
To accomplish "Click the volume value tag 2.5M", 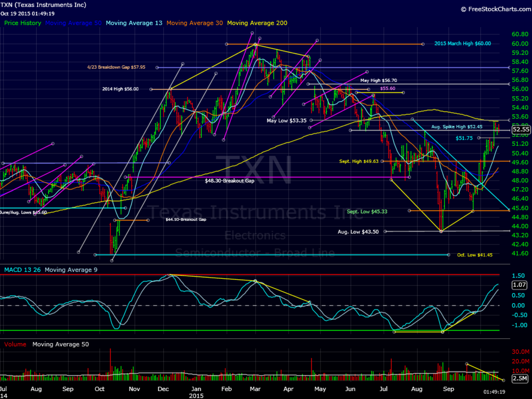I will click(520, 378).
